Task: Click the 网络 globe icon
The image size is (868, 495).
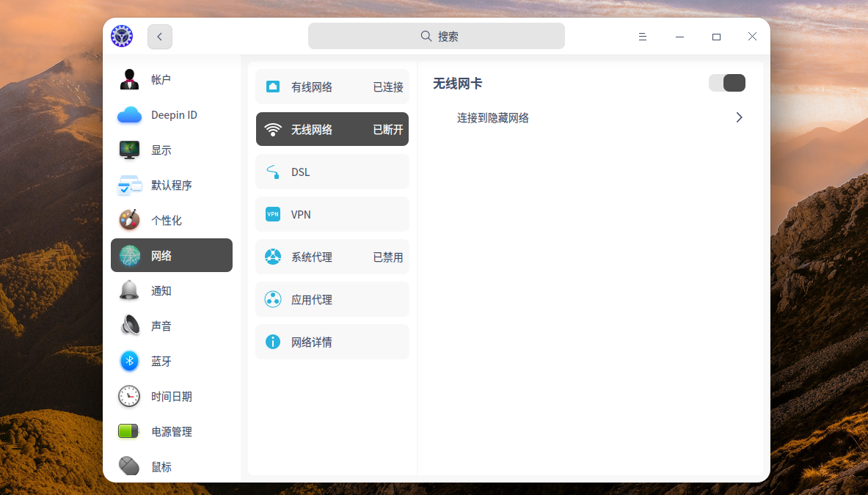Action: [x=130, y=255]
